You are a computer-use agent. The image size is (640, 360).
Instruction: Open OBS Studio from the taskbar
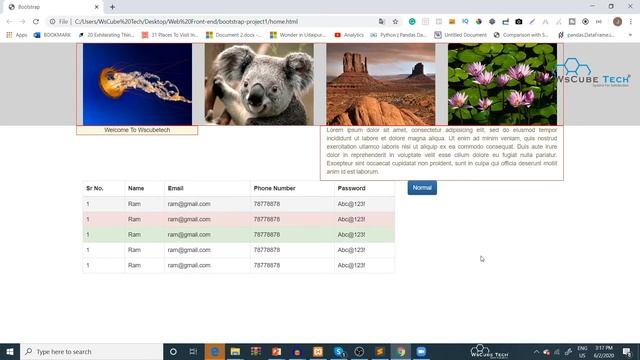pyautogui.click(x=359, y=351)
